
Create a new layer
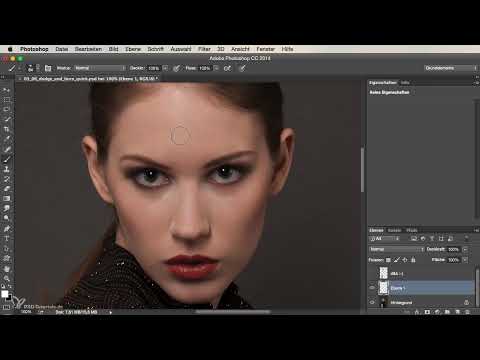458,312
